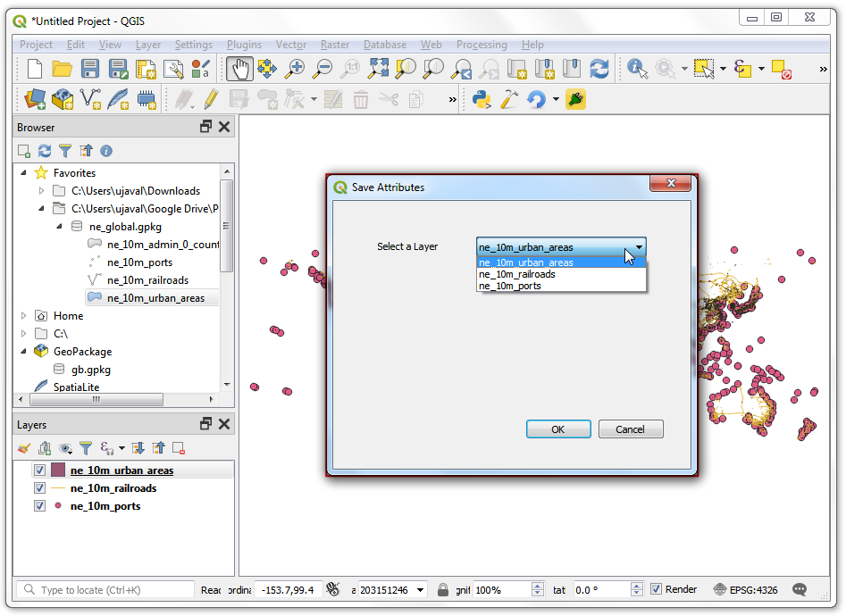Select the Pan Map hand tool

(x=239, y=69)
